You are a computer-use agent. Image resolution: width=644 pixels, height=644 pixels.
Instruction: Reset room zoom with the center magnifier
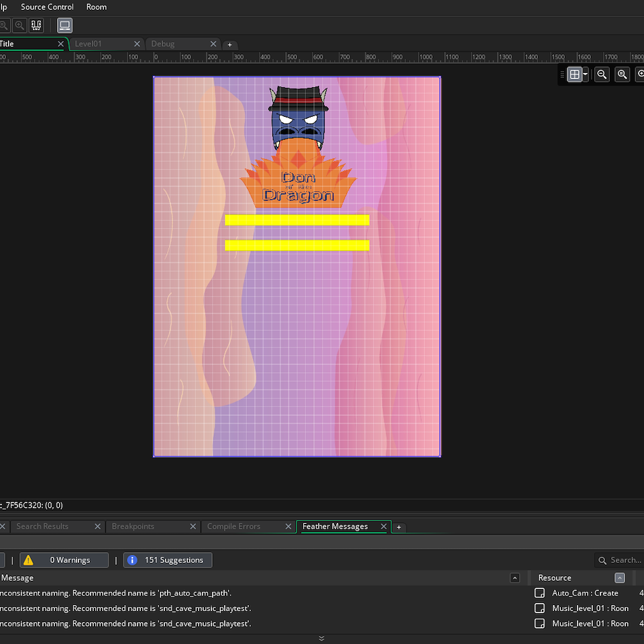pyautogui.click(x=622, y=74)
